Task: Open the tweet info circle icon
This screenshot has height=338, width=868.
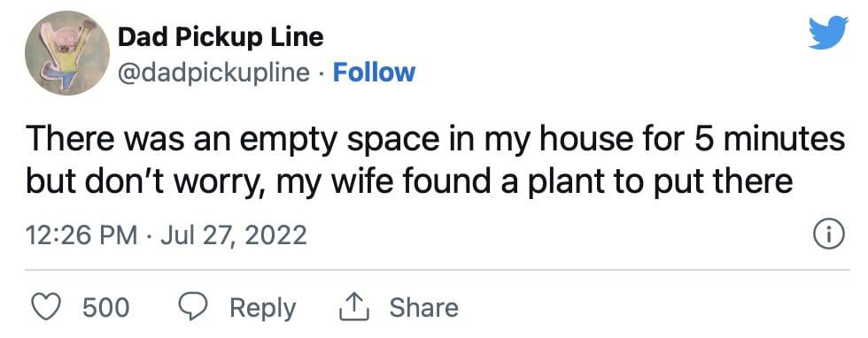Action: 829,234
